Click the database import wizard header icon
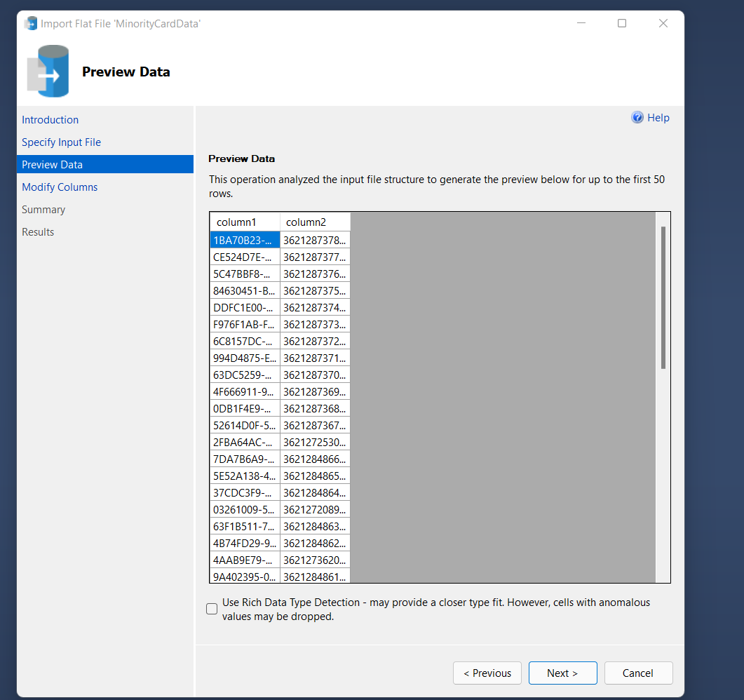This screenshot has width=744, height=700. point(48,71)
